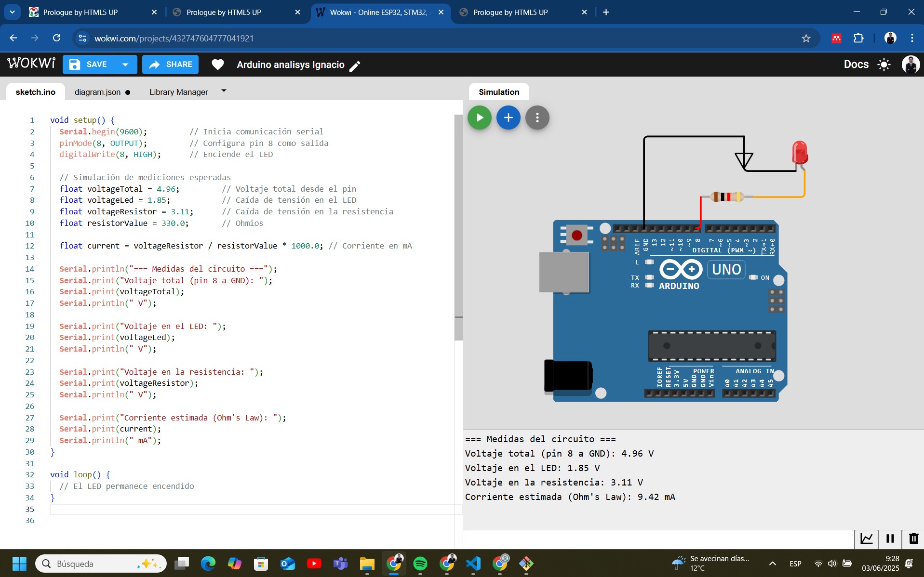
Task: Open the Windows Start menu
Action: point(19,563)
